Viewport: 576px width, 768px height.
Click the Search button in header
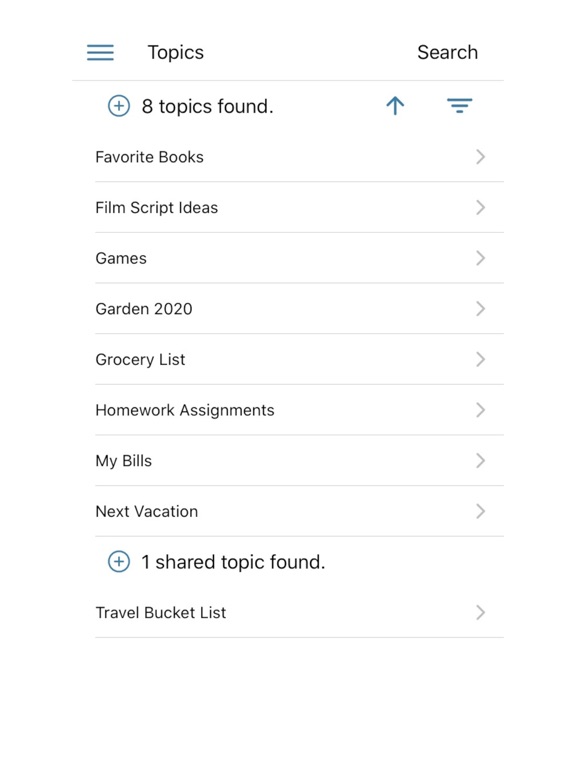[447, 52]
